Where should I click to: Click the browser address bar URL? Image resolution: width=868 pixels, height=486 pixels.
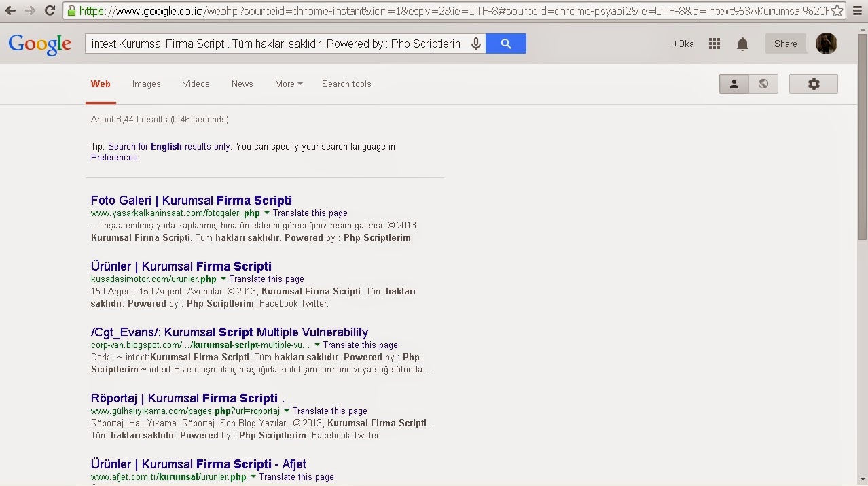tap(454, 11)
